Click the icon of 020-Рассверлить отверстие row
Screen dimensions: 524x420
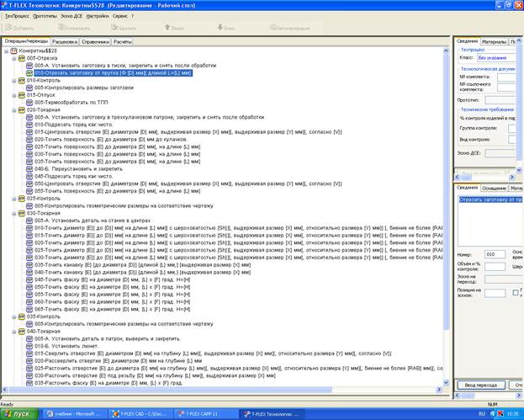coord(29,361)
